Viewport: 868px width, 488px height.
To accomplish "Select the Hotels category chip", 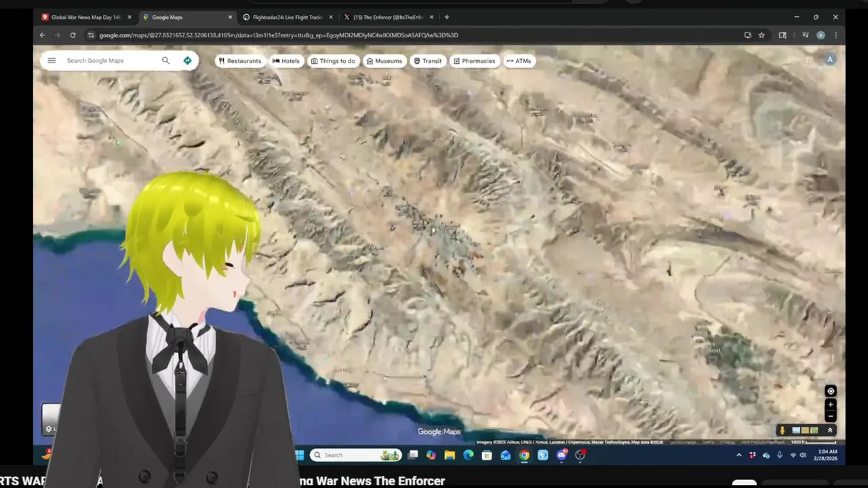I will point(286,61).
